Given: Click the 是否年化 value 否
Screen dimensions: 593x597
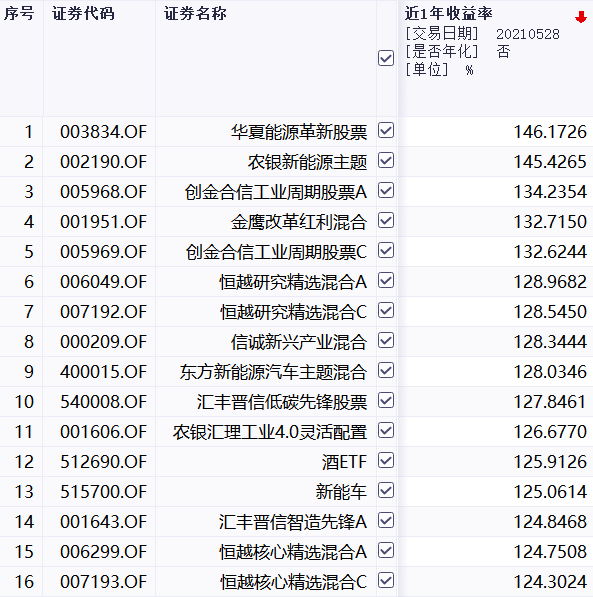Looking at the screenshot, I should pos(503,51).
